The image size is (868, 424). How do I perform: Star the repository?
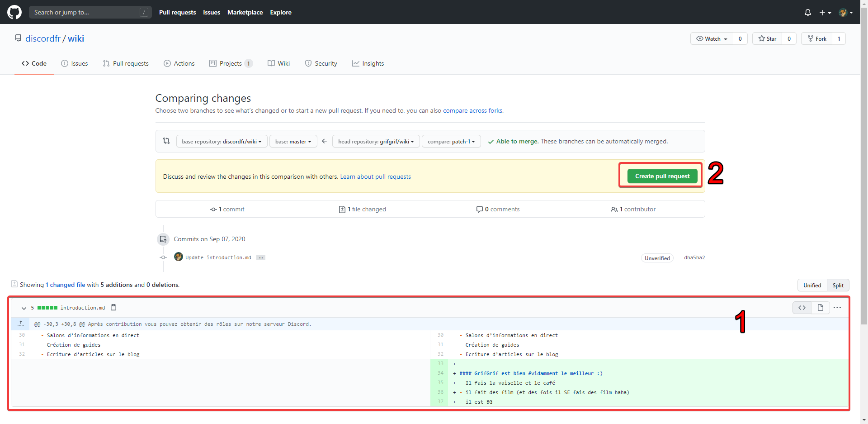click(767, 38)
